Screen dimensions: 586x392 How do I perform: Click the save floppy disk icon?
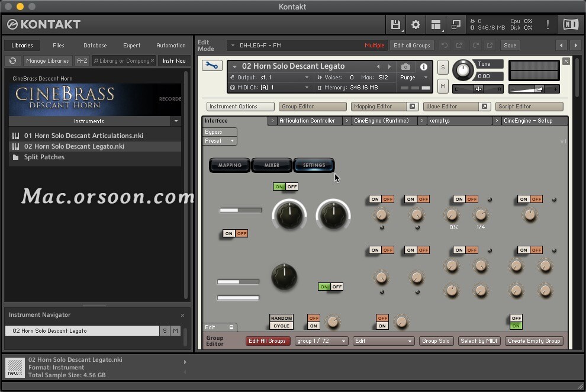tap(395, 25)
